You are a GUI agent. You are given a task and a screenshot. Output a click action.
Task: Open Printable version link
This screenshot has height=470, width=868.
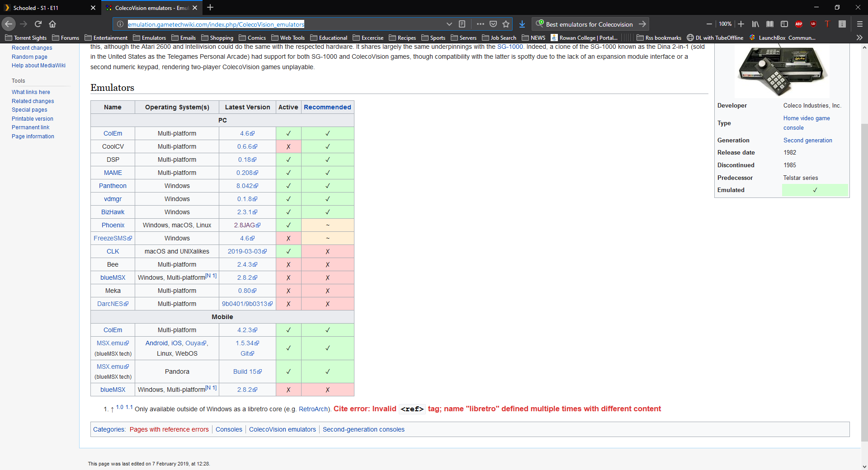[x=33, y=119]
